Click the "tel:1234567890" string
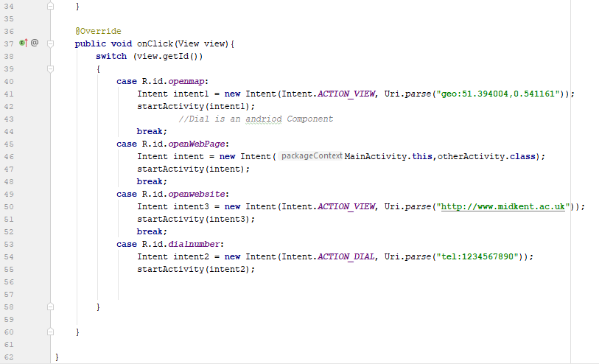The height and width of the screenshot is (364, 599). [477, 256]
